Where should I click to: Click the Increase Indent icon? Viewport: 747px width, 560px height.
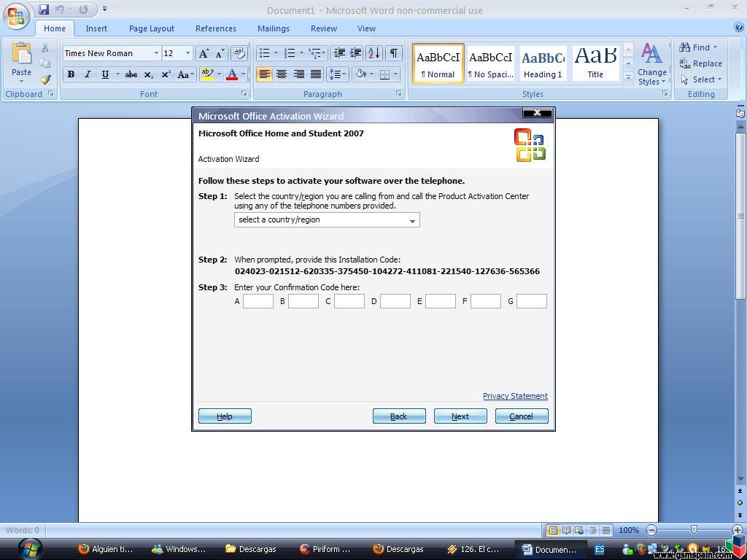[x=355, y=53]
